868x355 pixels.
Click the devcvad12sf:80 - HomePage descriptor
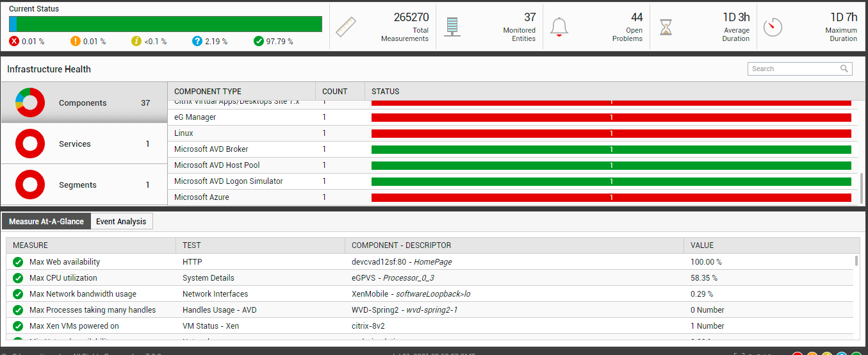click(402, 262)
